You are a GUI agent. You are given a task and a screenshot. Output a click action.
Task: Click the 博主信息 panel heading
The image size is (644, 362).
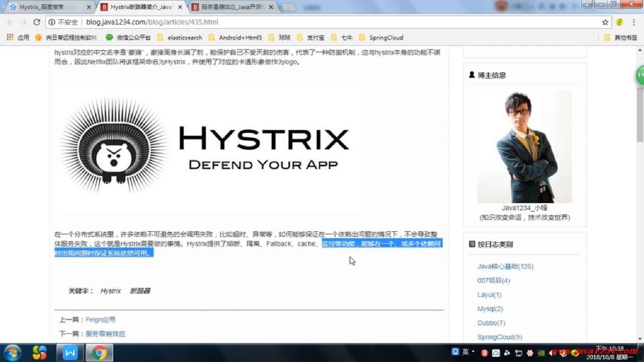pyautogui.click(x=492, y=75)
